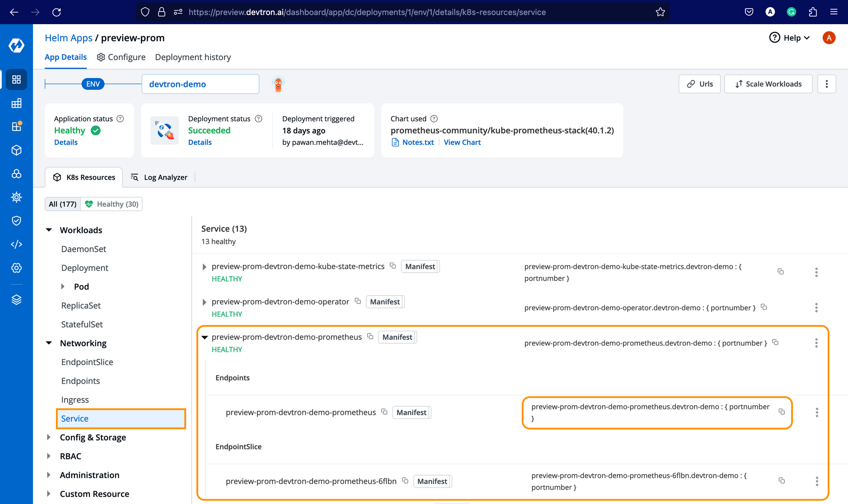Open devtron-demo environment selector
The height and width of the screenshot is (504, 848).
(x=201, y=84)
